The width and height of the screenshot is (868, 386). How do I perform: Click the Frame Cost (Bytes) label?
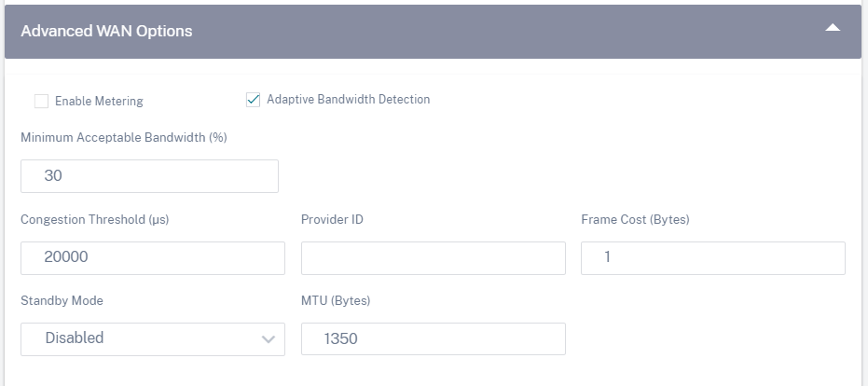click(636, 220)
